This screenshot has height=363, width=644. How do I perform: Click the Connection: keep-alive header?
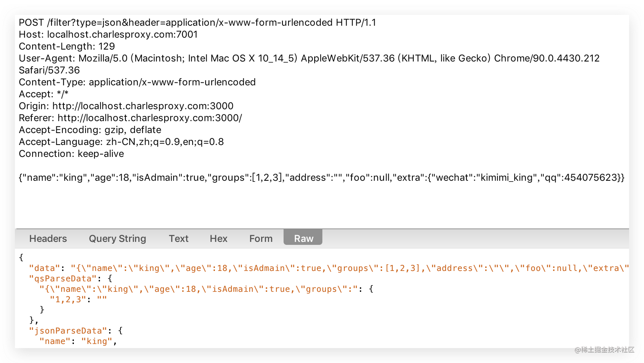pos(71,154)
